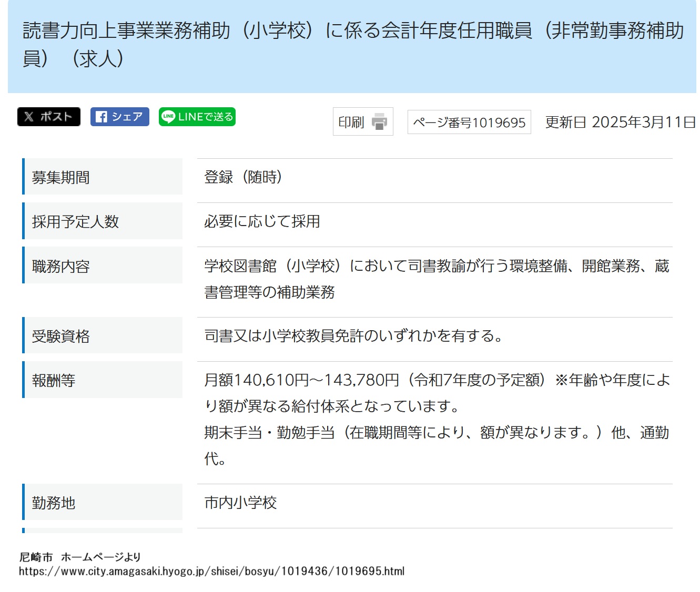
Task: Click the X logo on the ポスト button
Action: tap(29, 117)
